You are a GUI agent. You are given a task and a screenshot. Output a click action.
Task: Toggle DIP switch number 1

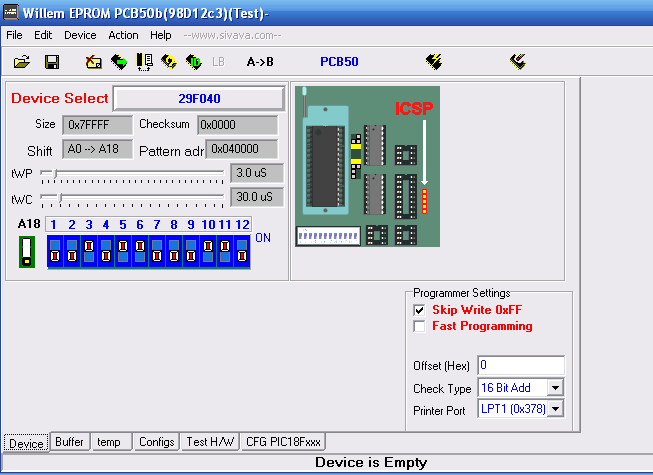tap(56, 250)
